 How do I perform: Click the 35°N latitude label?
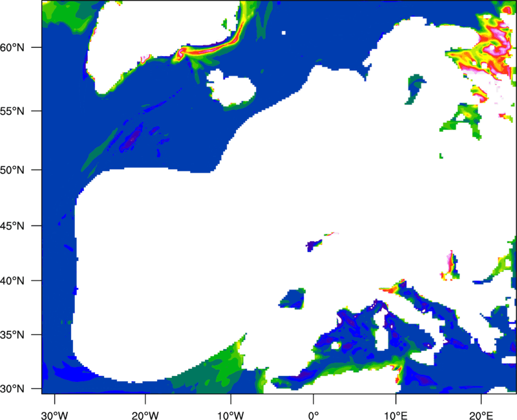12,335
